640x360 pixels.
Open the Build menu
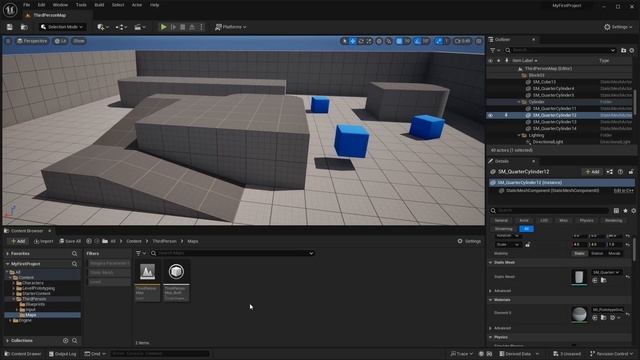click(99, 5)
